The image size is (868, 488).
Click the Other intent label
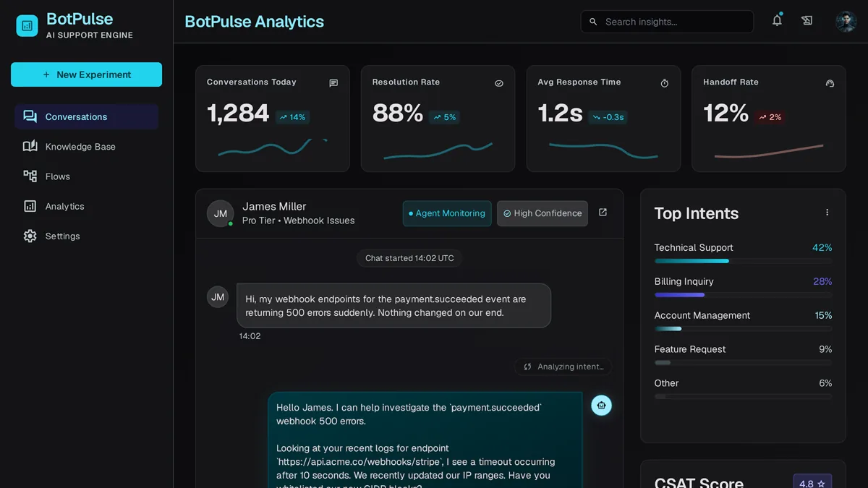(x=666, y=383)
